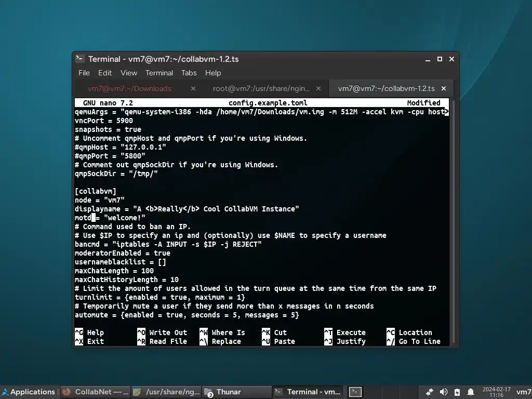Open the Applications menu in the panel
Screen dimensions: 532x399
click(x=30, y=392)
